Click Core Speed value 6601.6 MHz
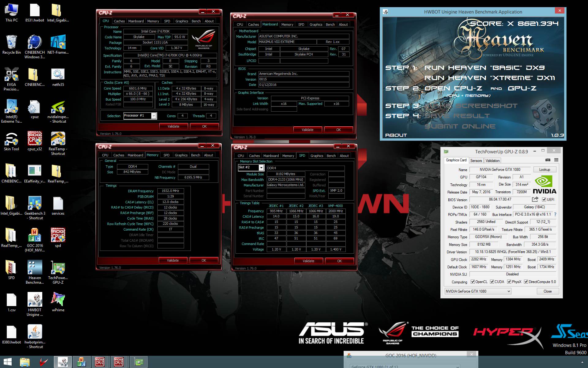The image size is (588, 368). (x=138, y=88)
